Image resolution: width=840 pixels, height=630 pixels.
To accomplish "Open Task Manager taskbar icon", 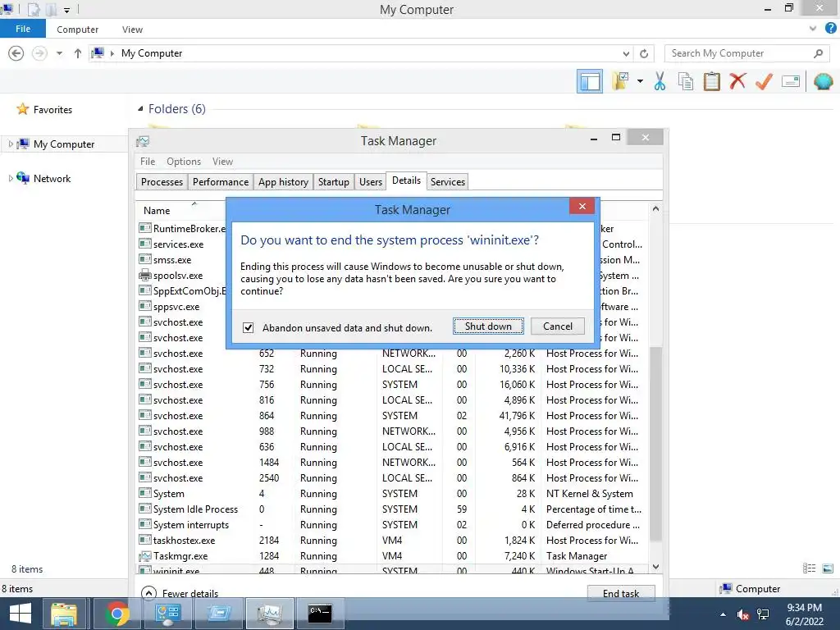I will (269, 614).
